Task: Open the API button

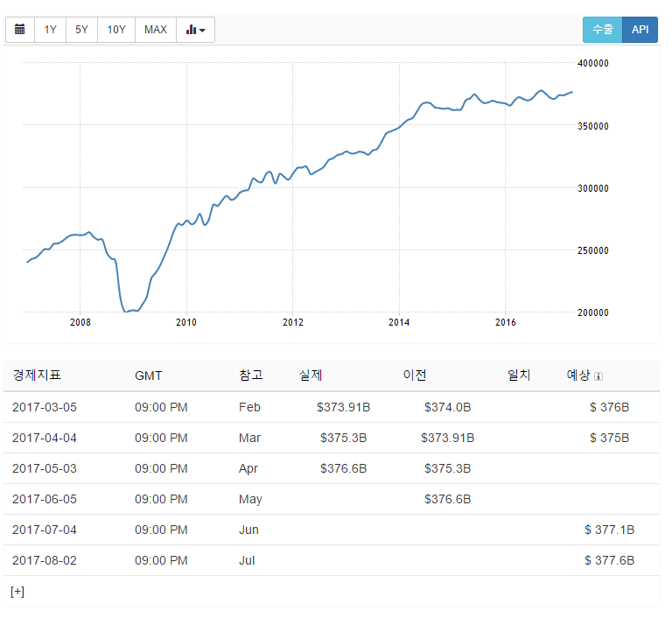Action: click(640, 30)
